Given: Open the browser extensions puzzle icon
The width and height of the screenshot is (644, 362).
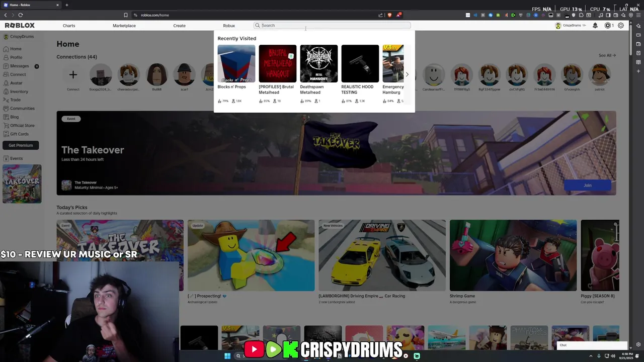Looking at the screenshot, I should (581, 15).
